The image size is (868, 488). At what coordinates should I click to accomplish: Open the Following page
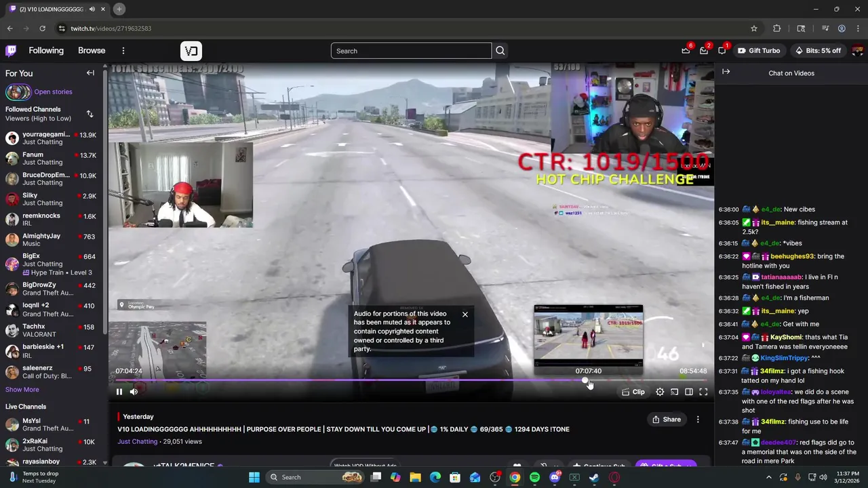[x=46, y=50]
